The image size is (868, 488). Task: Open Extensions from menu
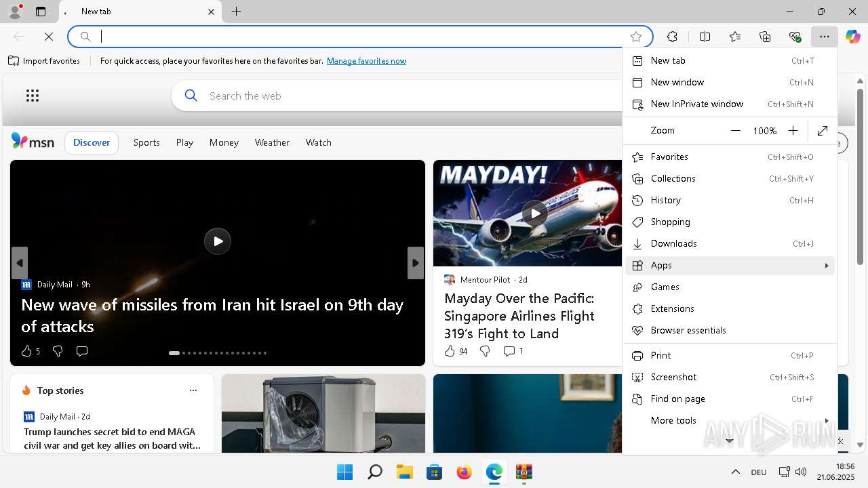coord(729,308)
